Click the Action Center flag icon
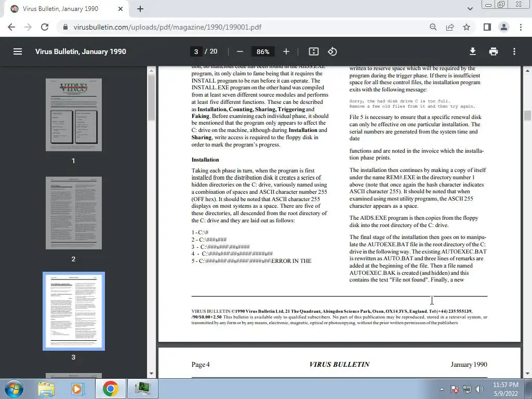Screen dimensions: 532x399 pos(454,389)
